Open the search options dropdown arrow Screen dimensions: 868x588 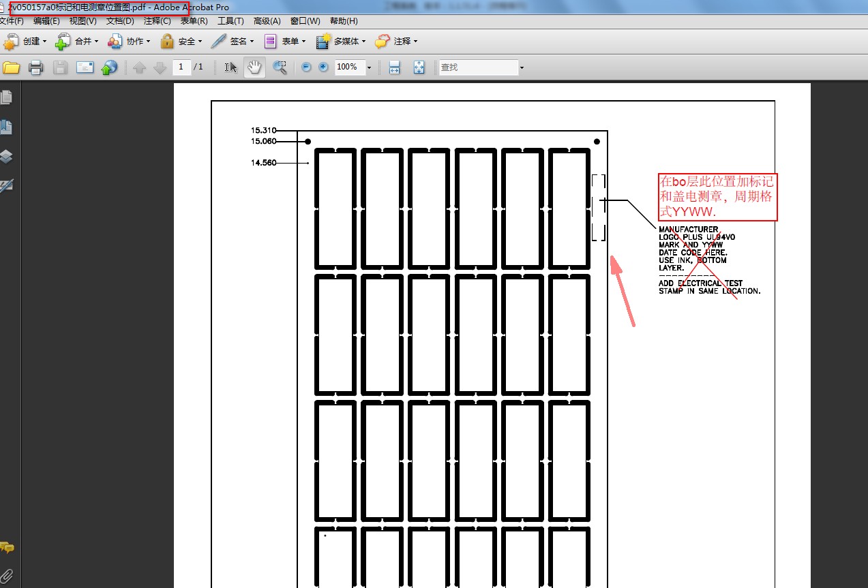coord(522,67)
